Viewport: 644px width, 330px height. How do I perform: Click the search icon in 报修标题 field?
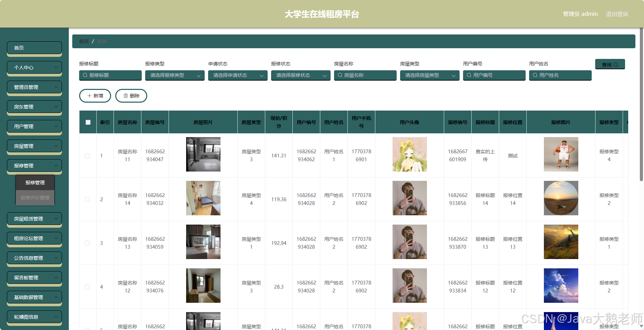point(85,75)
